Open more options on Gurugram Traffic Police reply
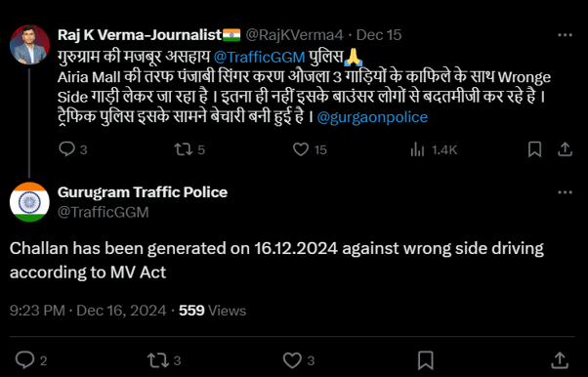Image resolution: width=588 pixels, height=377 pixels. [565, 192]
